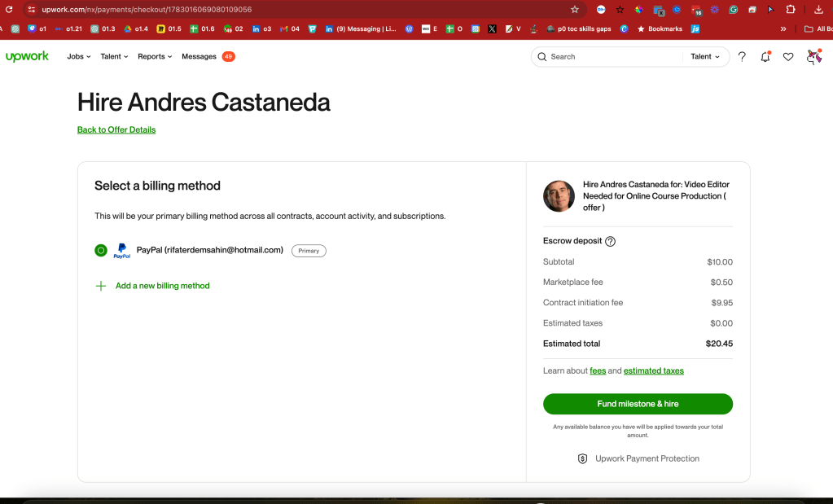Open Escrow deposit help tooltip icon
Viewport: 833px width, 504px height.
pyautogui.click(x=611, y=241)
